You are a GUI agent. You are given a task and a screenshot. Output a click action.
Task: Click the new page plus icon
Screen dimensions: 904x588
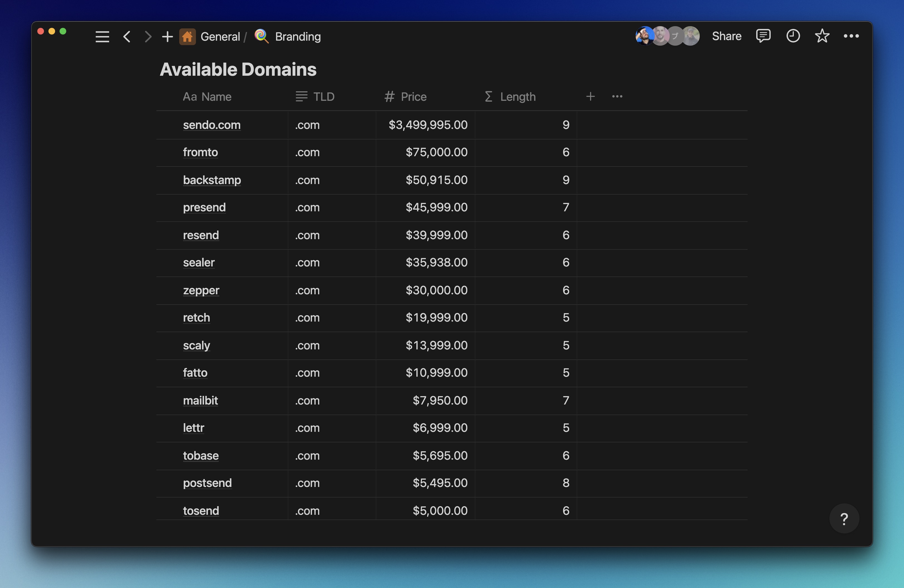pyautogui.click(x=167, y=37)
